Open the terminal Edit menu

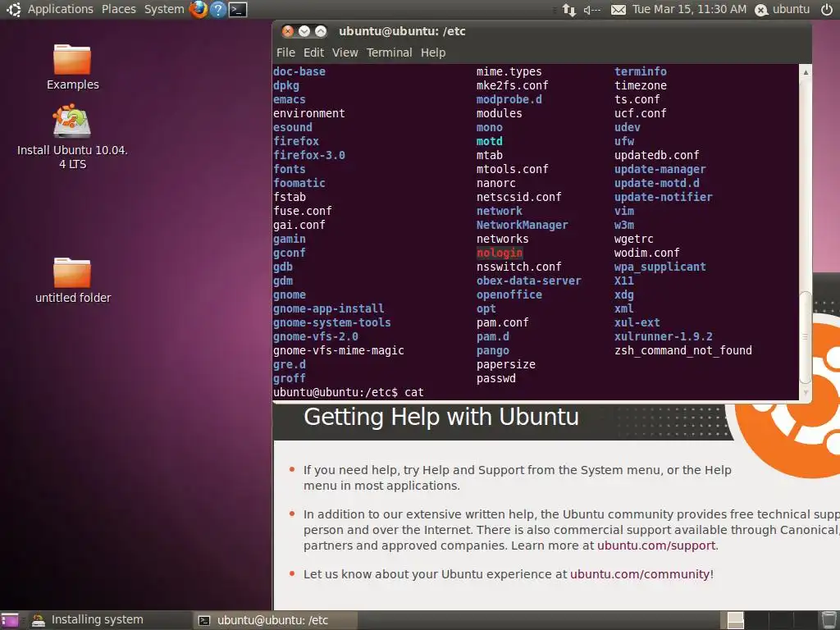point(313,52)
